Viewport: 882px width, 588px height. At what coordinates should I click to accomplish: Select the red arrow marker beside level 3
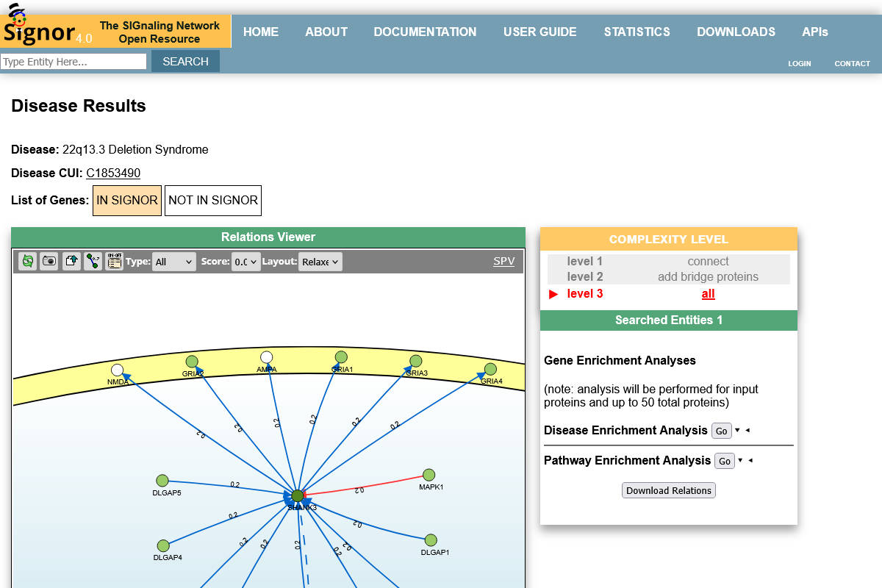click(553, 293)
